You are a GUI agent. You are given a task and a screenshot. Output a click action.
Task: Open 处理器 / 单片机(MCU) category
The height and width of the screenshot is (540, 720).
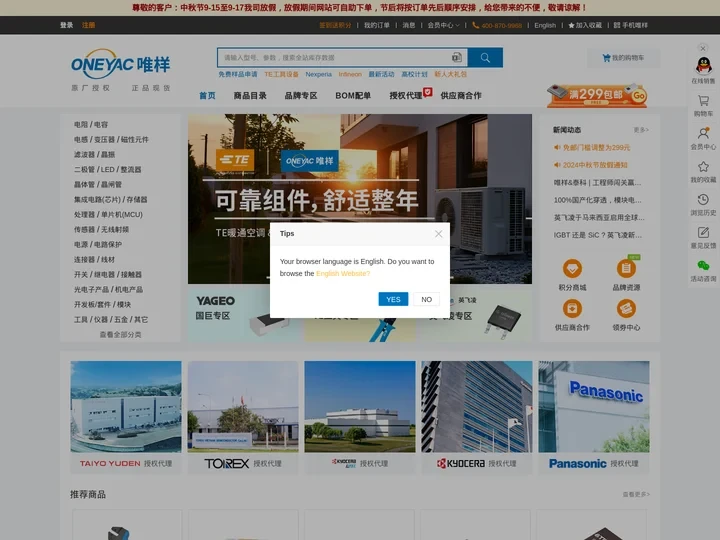coord(108,214)
